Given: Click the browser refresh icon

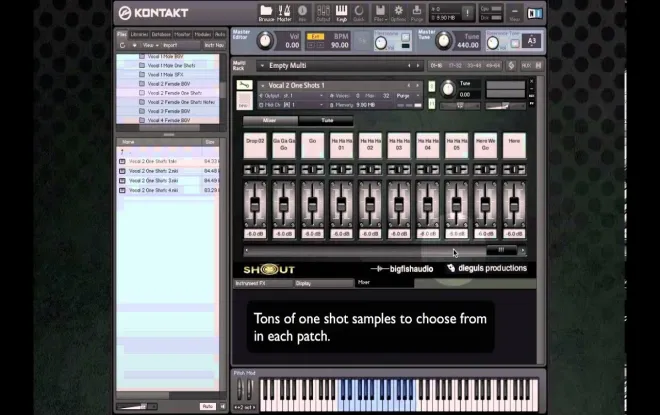Looking at the screenshot, I should (x=122, y=45).
